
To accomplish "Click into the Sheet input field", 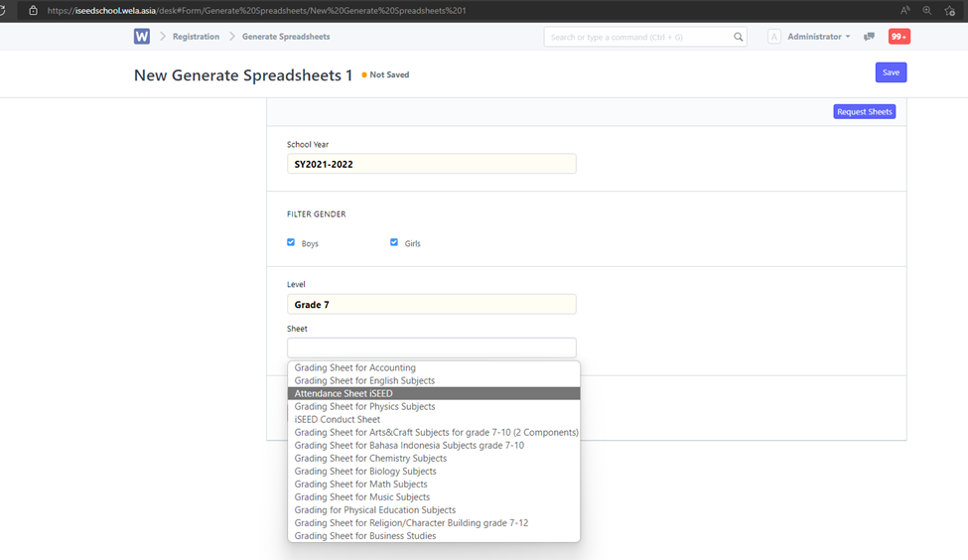I will [431, 348].
